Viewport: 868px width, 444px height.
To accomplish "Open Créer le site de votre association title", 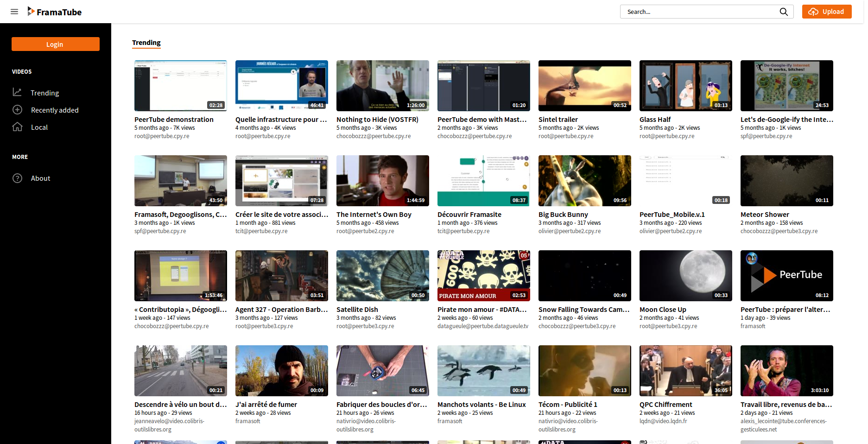I will 282,215.
